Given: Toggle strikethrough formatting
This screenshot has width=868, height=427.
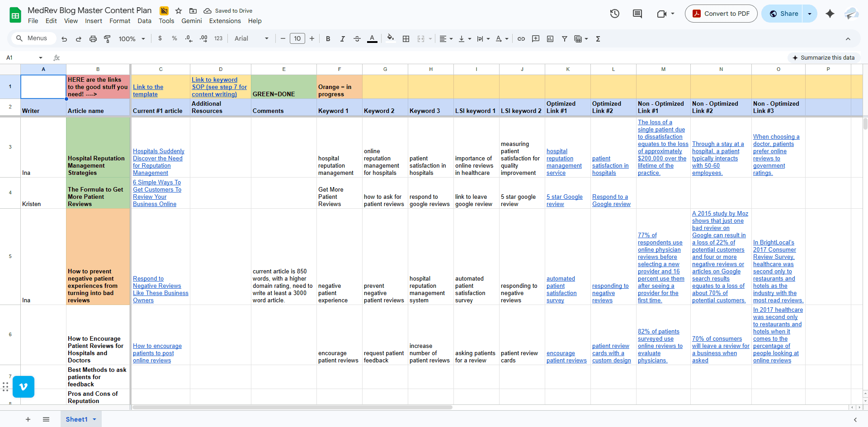Looking at the screenshot, I should [357, 39].
